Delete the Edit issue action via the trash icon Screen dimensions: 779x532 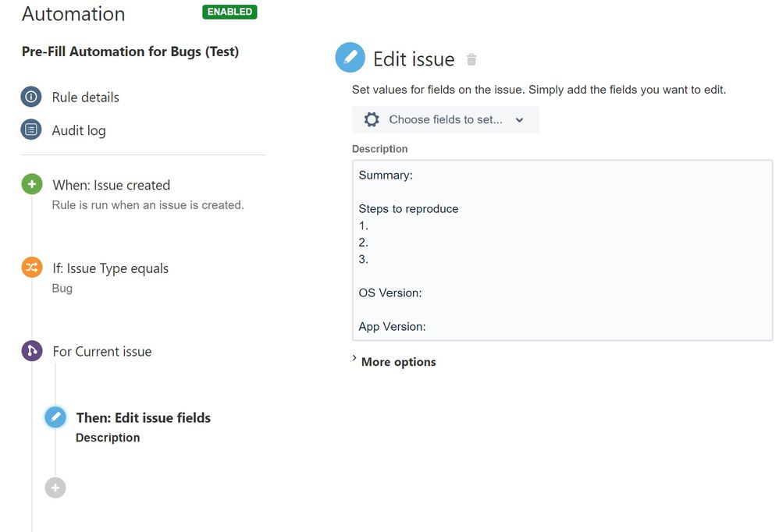coord(471,59)
